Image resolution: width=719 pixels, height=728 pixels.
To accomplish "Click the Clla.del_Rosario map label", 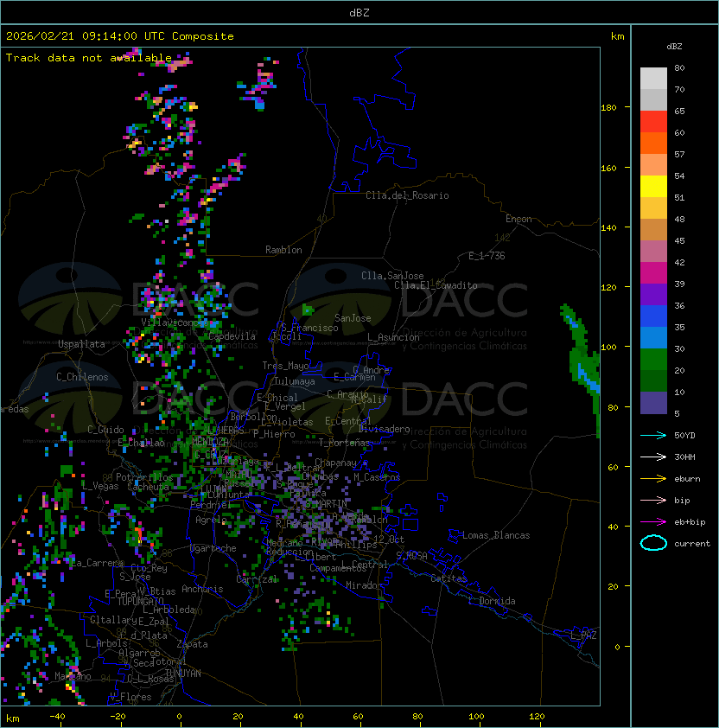I will tap(407, 195).
